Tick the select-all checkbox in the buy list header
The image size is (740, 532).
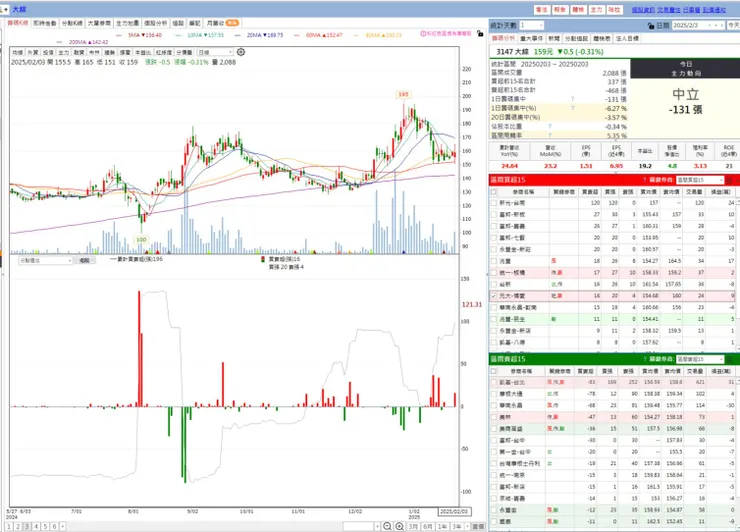[494, 192]
